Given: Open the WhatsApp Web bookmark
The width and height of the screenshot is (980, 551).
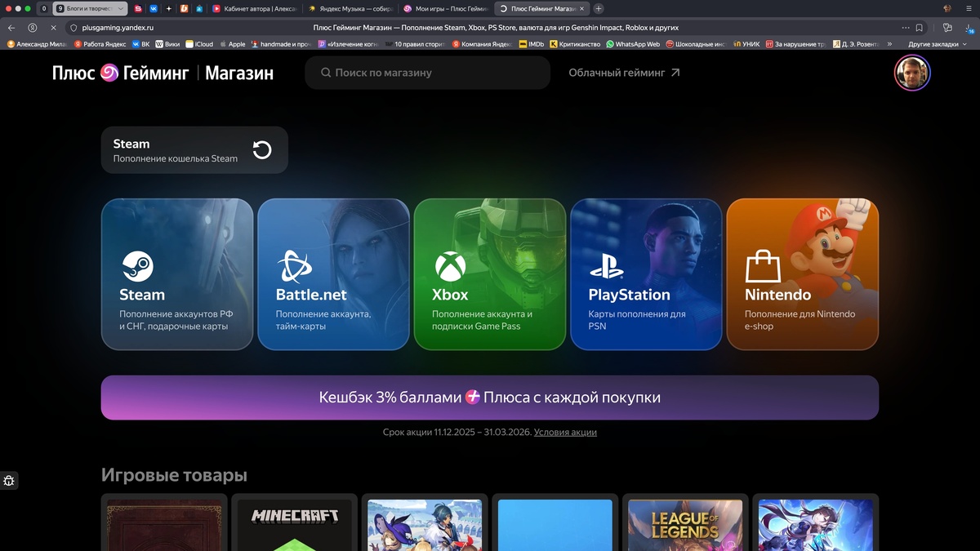Looking at the screenshot, I should point(632,44).
